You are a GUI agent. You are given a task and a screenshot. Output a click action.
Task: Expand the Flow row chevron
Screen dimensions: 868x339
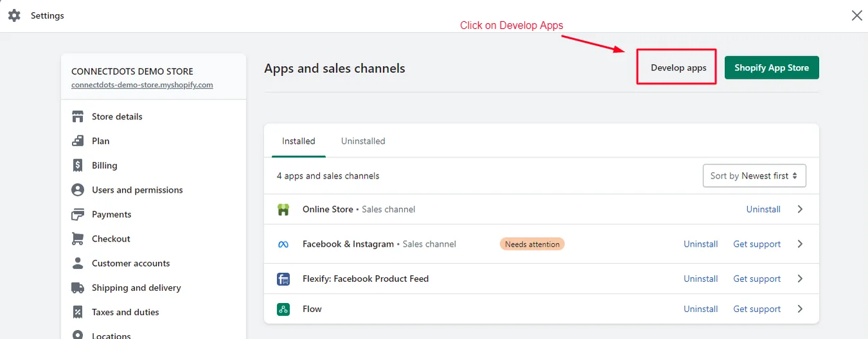[x=800, y=309]
